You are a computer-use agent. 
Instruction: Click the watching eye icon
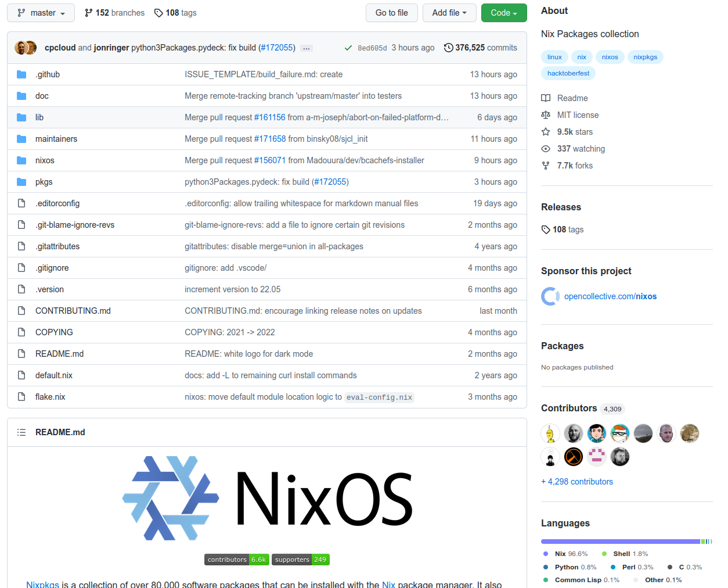(x=546, y=149)
